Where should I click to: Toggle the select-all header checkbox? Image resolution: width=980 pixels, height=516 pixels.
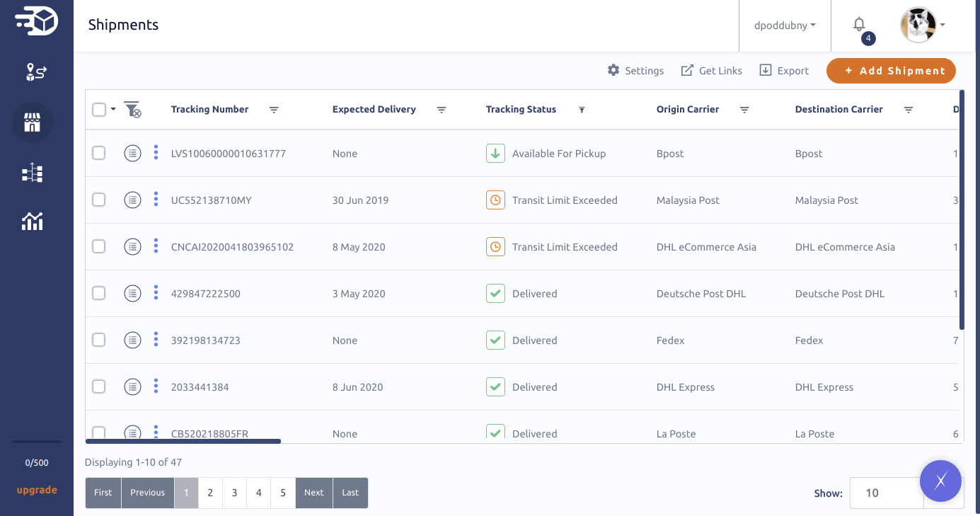tap(99, 110)
